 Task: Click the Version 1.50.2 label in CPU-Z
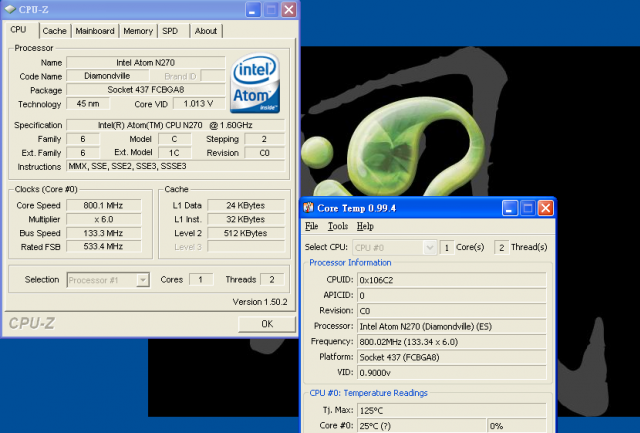coord(260,302)
